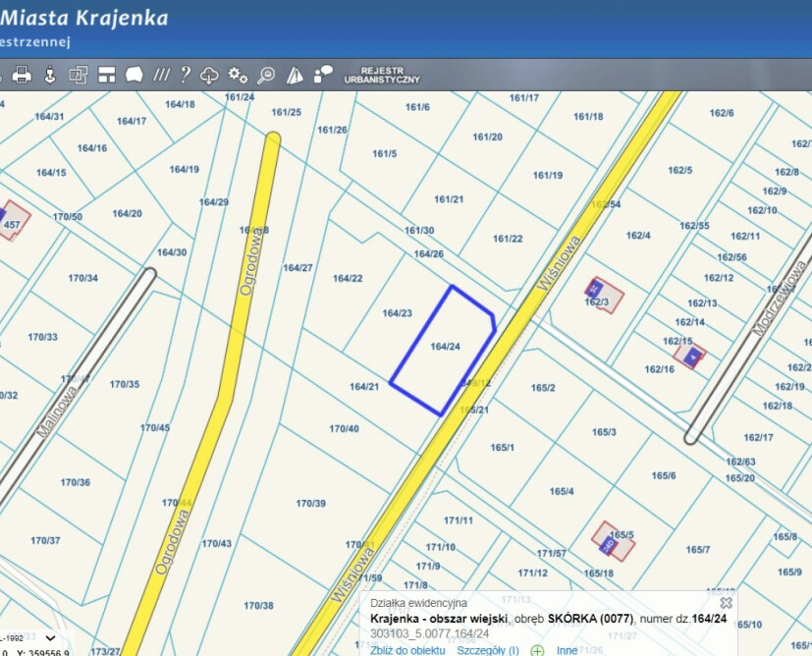
Task: Click the 'Inne' link in the popup
Action: click(x=567, y=650)
